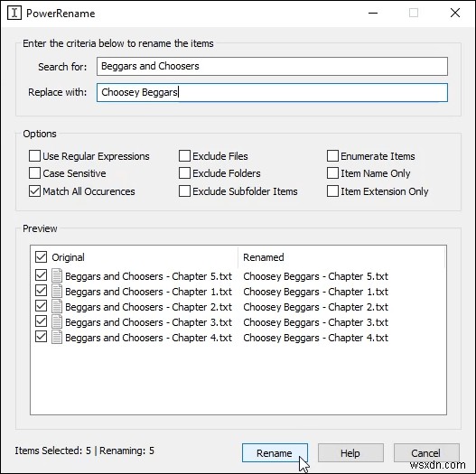Open Help for PowerRename
Image resolution: width=476 pixels, height=474 pixels.
point(350,452)
